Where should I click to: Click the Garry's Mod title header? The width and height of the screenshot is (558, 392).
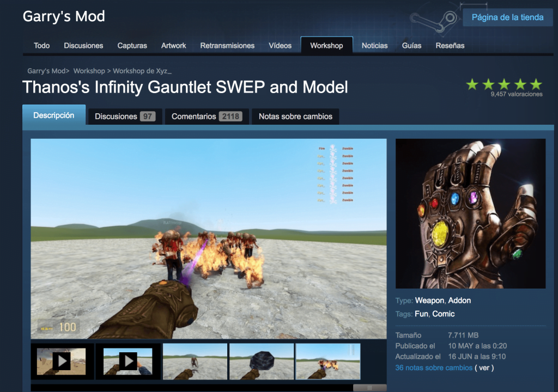point(64,16)
